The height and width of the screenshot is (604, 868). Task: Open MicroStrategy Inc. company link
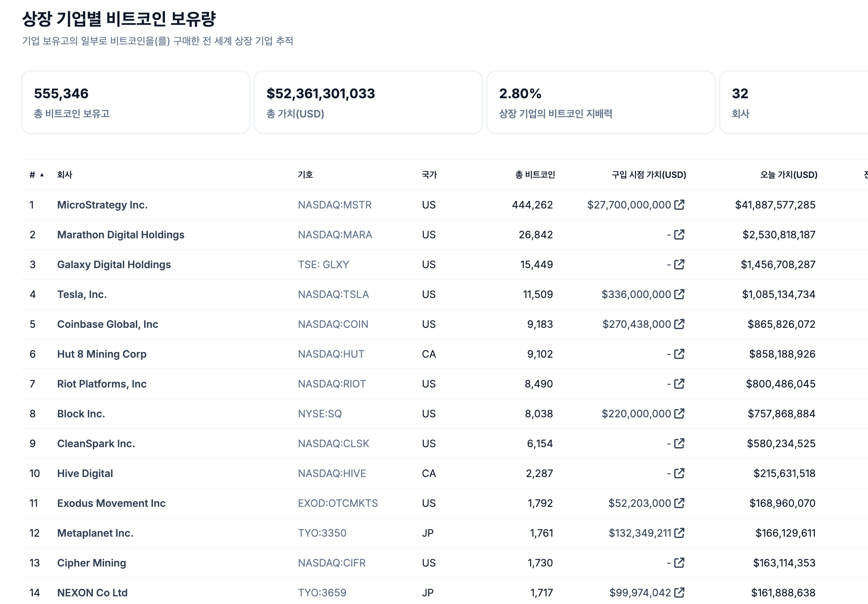102,205
